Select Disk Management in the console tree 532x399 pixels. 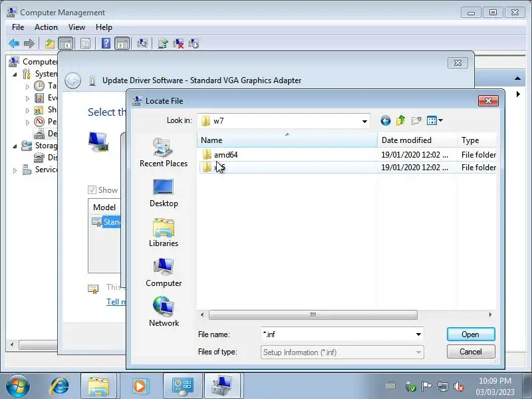[46, 158]
